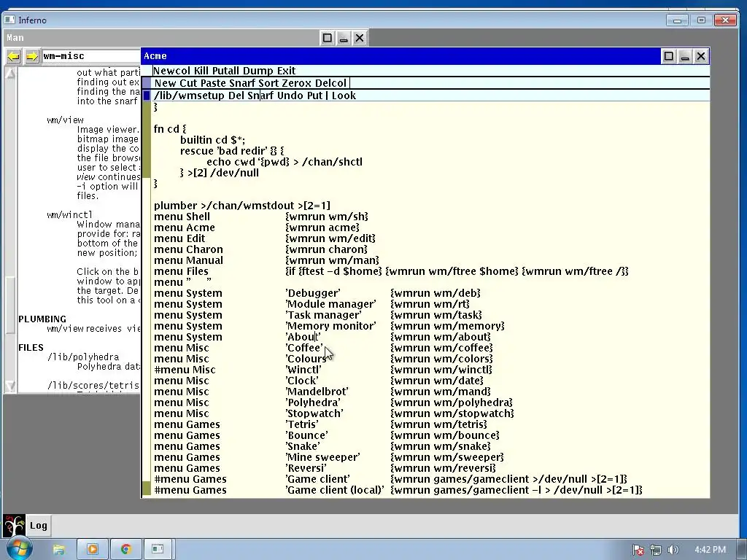Viewport: 747px width, 560px height.
Task: Maximize the Man window
Action: point(328,38)
